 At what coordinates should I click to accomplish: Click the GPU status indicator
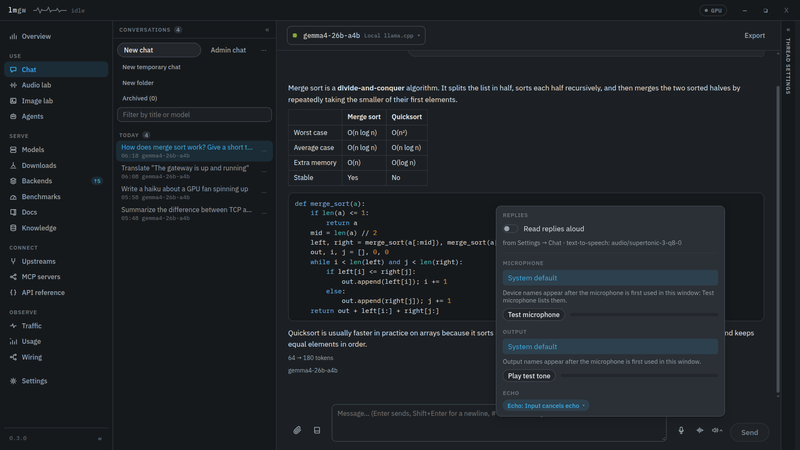(713, 10)
